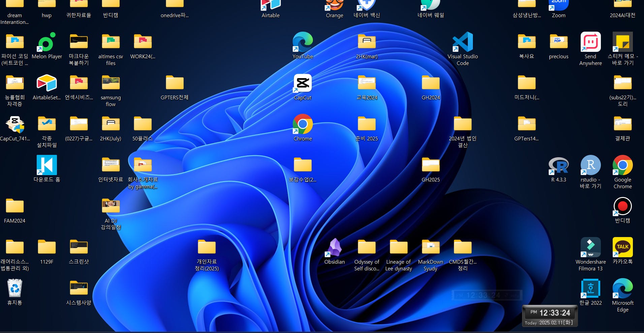
Task: Open the R 4.3.3 shortcut
Action: [558, 165]
